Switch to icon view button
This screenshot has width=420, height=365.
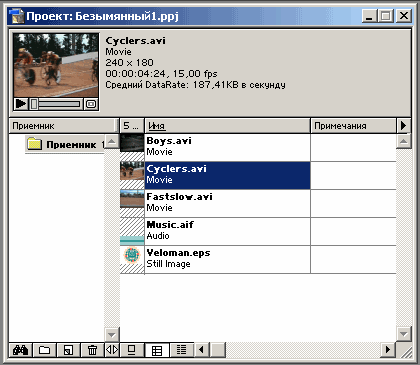tap(132, 350)
